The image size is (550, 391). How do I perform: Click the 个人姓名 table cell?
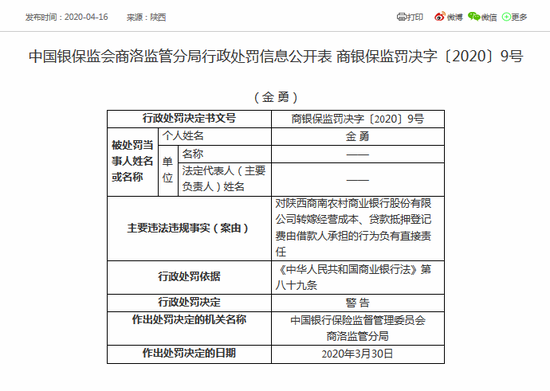tap(215, 136)
